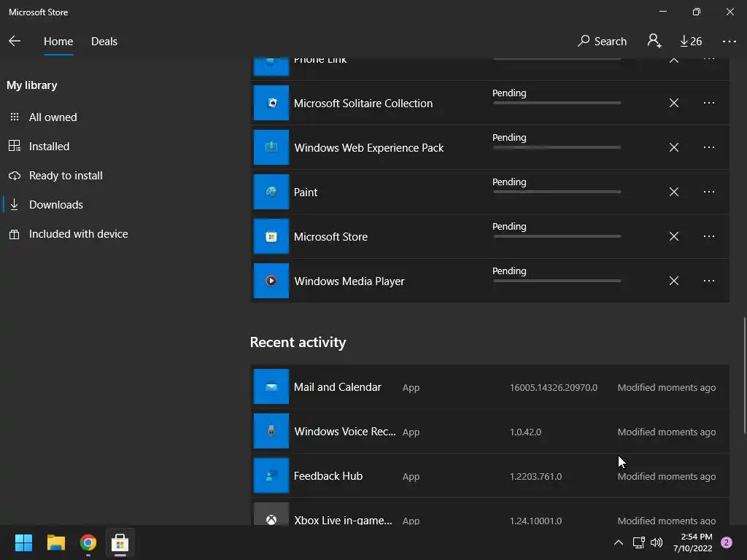
Task: Click the vertical scrollbar thumb
Action: (x=744, y=375)
